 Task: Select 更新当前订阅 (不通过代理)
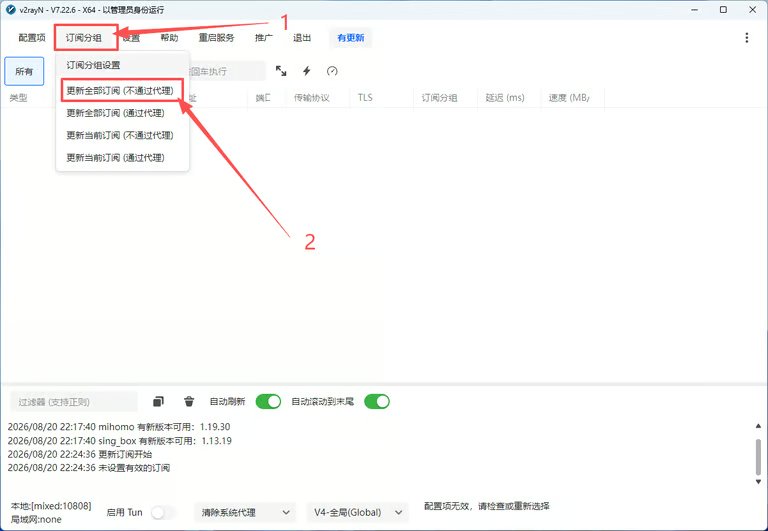pyautogui.click(x=122, y=136)
